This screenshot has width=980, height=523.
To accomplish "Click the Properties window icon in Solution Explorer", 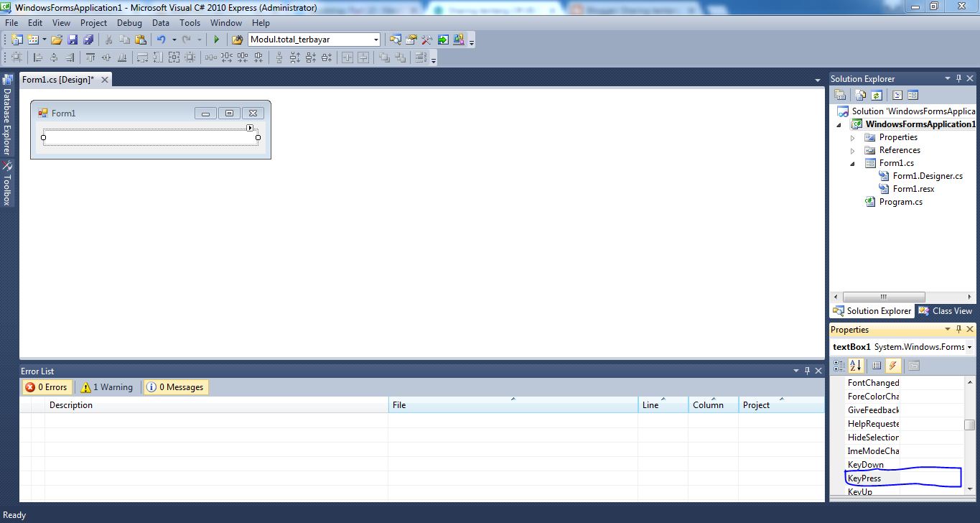I will 840,94.
